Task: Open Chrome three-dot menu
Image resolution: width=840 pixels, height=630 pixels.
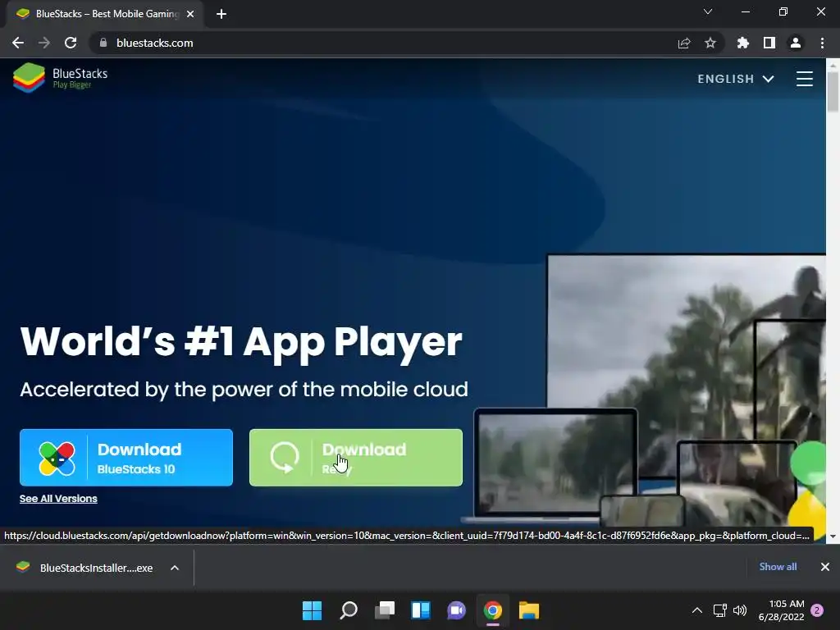Action: [822, 43]
